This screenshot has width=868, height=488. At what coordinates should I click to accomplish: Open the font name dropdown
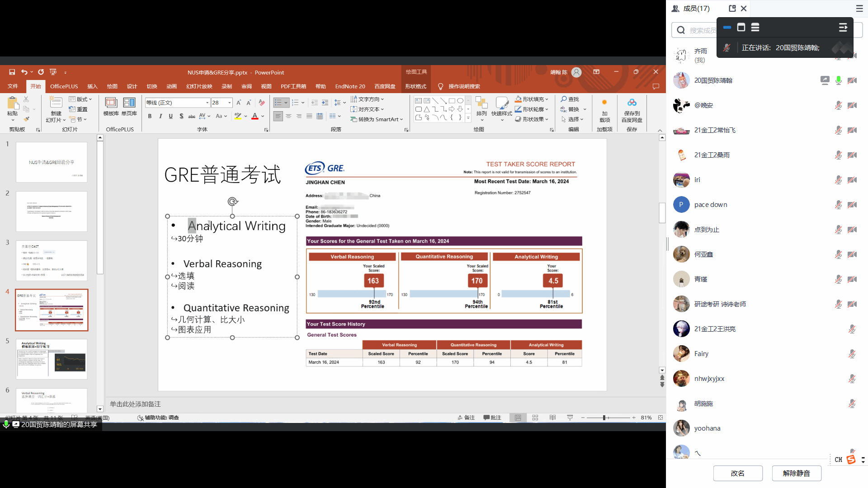[x=207, y=103]
